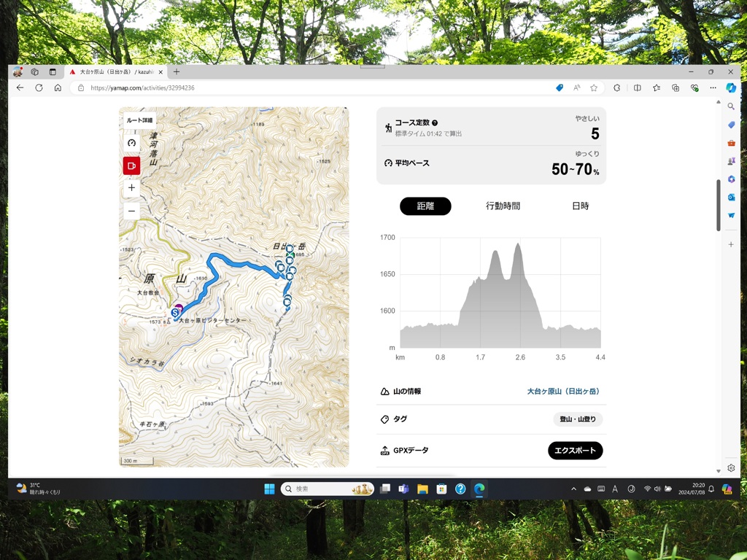The height and width of the screenshot is (560, 747).
Task: Expand the system tray hidden icons chevron
Action: coord(573,489)
